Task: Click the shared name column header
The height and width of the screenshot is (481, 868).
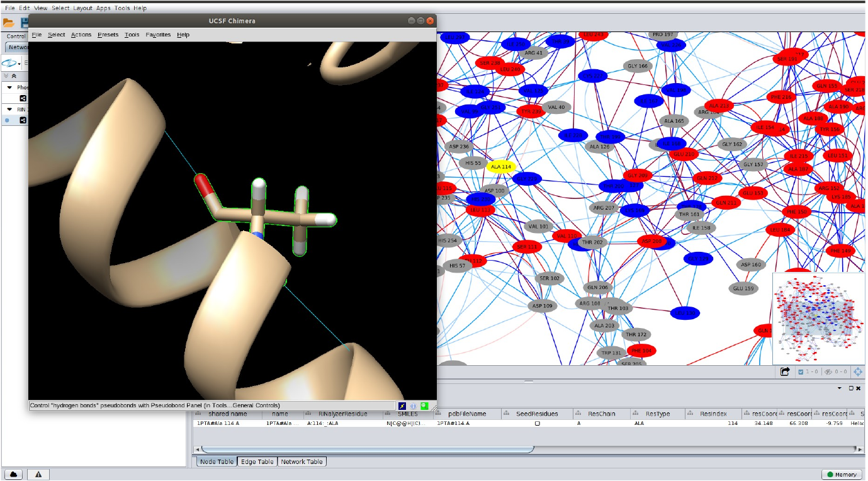Action: pyautogui.click(x=228, y=414)
